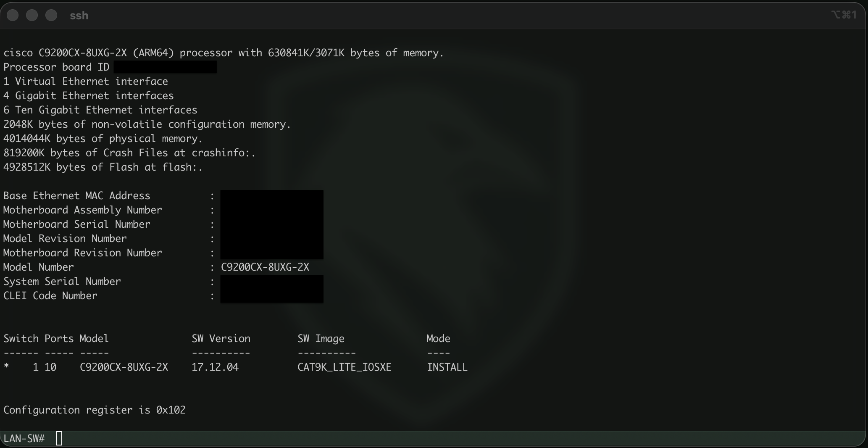The height and width of the screenshot is (448, 868).
Task: Click the close window button
Action: coord(13,16)
